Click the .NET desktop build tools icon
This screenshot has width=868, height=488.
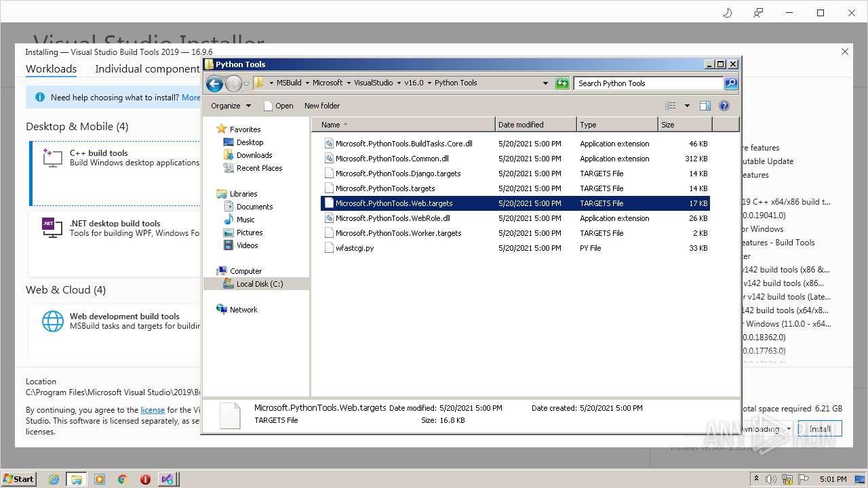(x=52, y=228)
